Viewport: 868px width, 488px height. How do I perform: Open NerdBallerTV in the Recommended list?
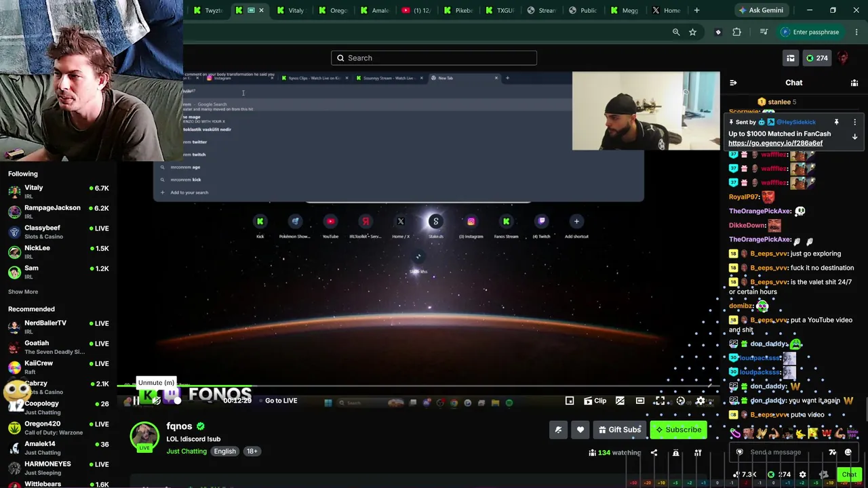[58, 327]
